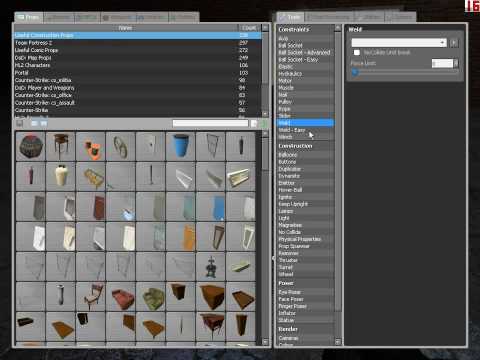Viewport: 480px width, 360px height.
Task: Click the category list scroll-down arrow
Action: click(265, 114)
